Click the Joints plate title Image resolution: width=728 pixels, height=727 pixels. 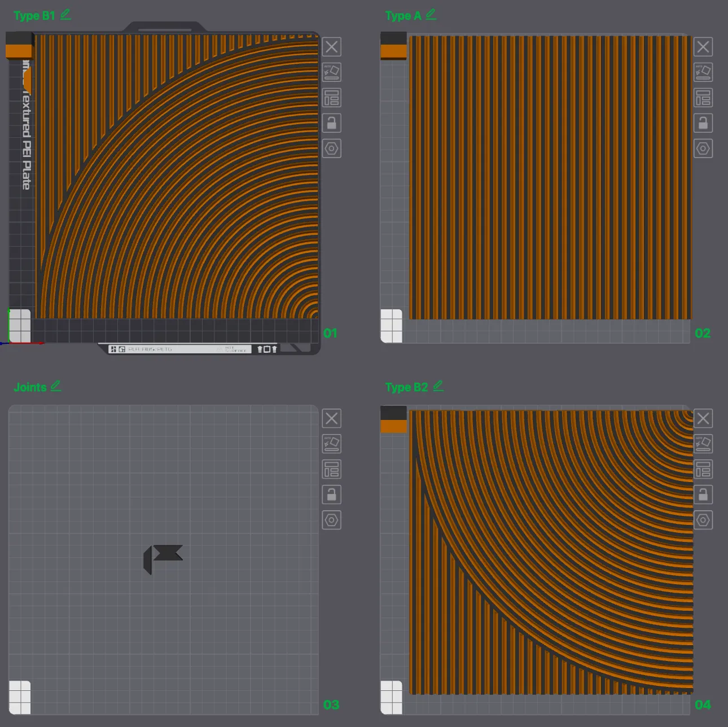(30, 387)
